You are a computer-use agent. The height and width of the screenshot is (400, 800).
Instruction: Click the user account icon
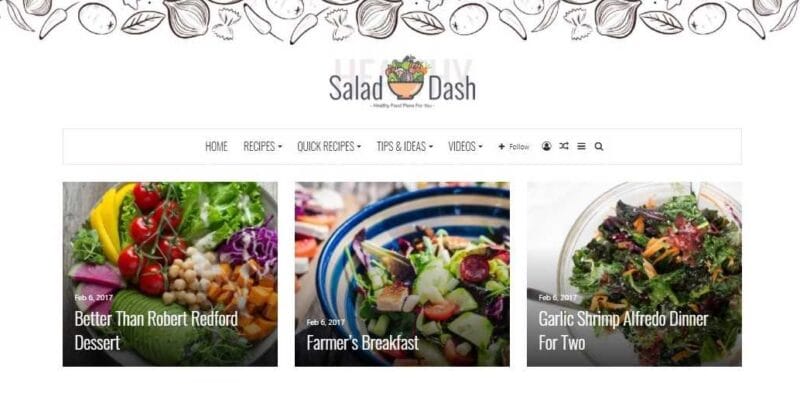click(x=546, y=146)
